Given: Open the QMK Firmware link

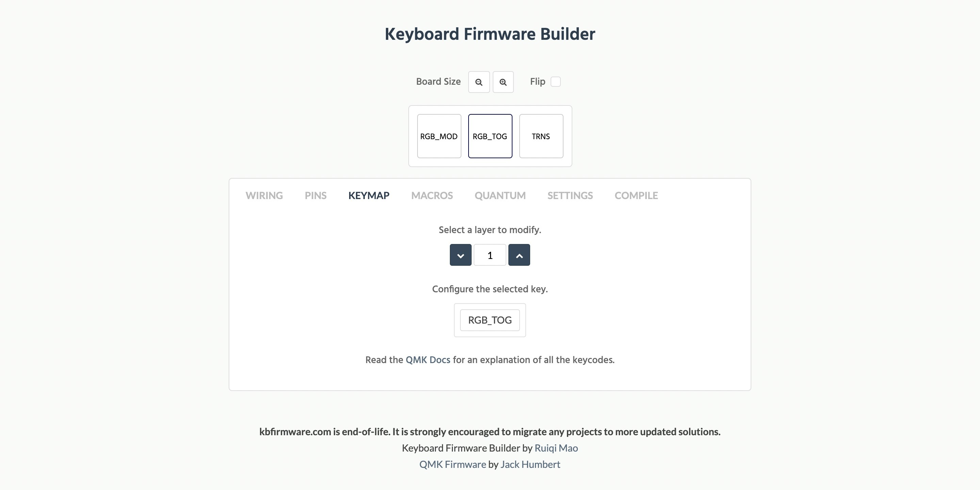Looking at the screenshot, I should (452, 464).
